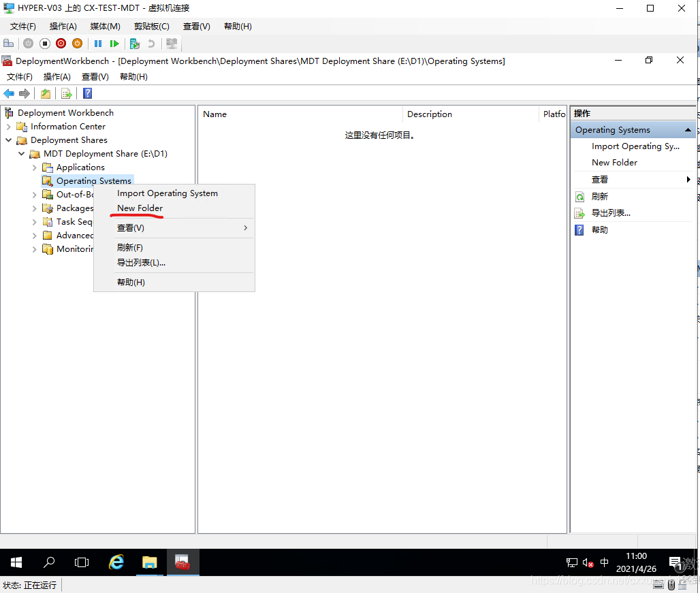Launch Internet Explorer from taskbar

pyautogui.click(x=116, y=562)
